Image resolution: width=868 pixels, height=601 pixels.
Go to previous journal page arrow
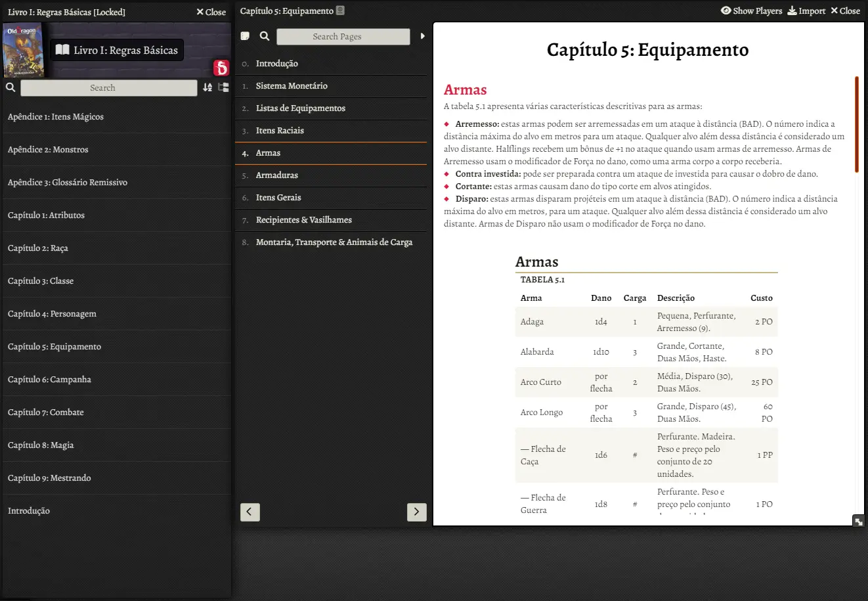(250, 512)
